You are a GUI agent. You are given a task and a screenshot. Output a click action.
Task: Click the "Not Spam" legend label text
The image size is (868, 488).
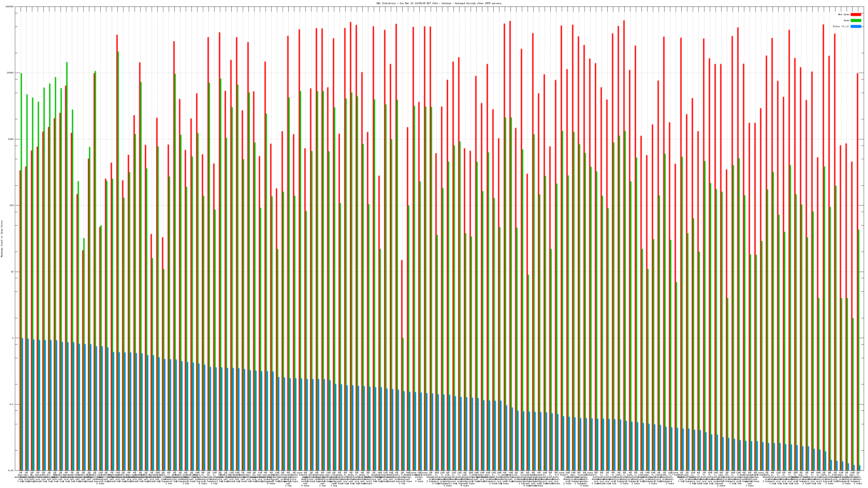click(x=844, y=14)
